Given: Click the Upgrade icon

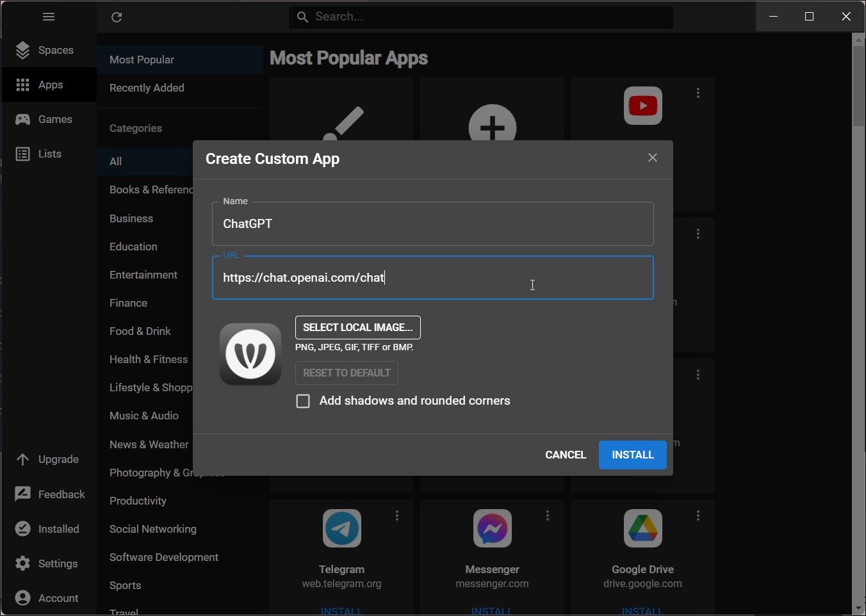Looking at the screenshot, I should (22, 459).
